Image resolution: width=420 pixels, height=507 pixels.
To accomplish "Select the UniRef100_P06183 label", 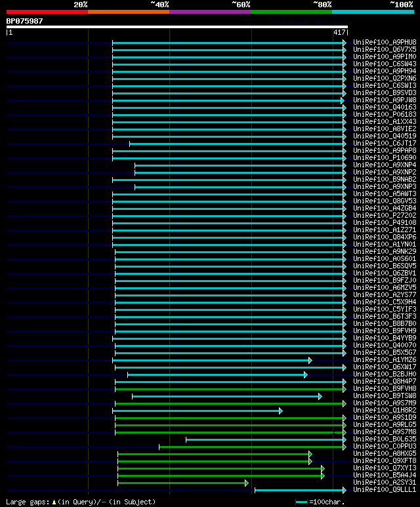I will pos(385,115).
